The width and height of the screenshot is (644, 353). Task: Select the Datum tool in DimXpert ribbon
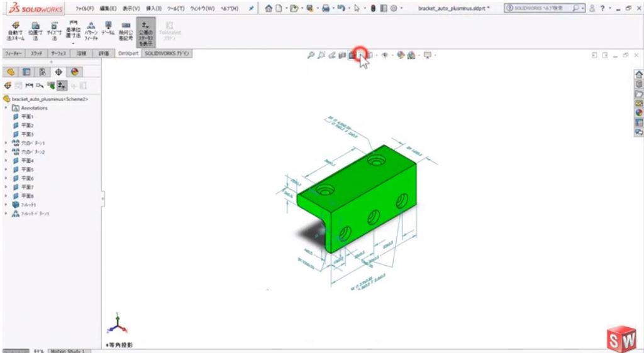(108, 30)
